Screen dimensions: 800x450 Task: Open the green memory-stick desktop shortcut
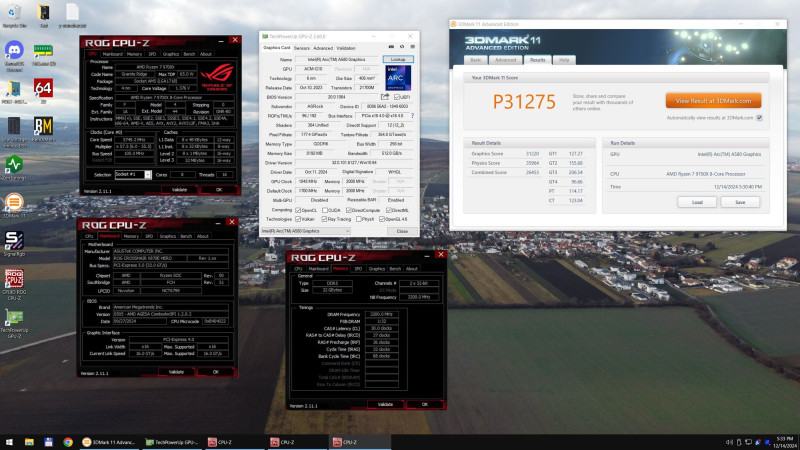pos(43,54)
